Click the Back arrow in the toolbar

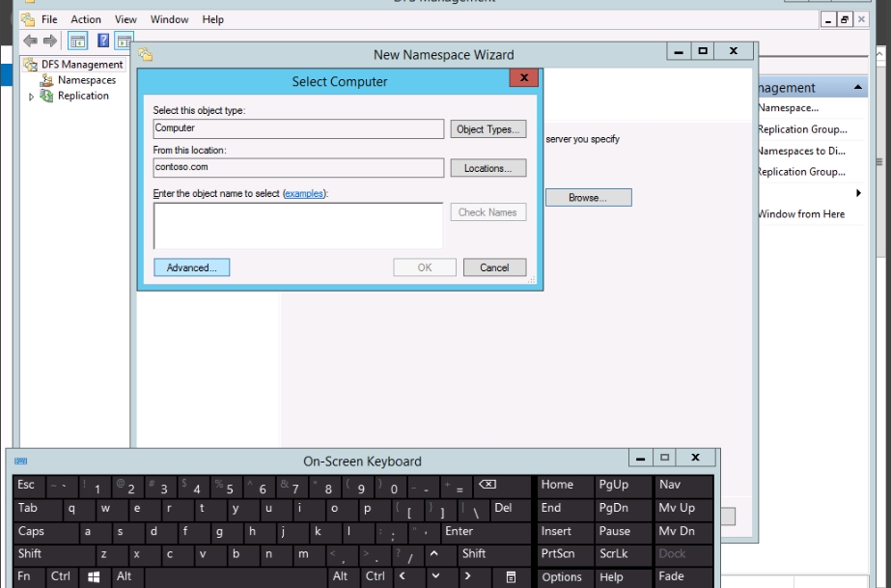[x=30, y=41]
